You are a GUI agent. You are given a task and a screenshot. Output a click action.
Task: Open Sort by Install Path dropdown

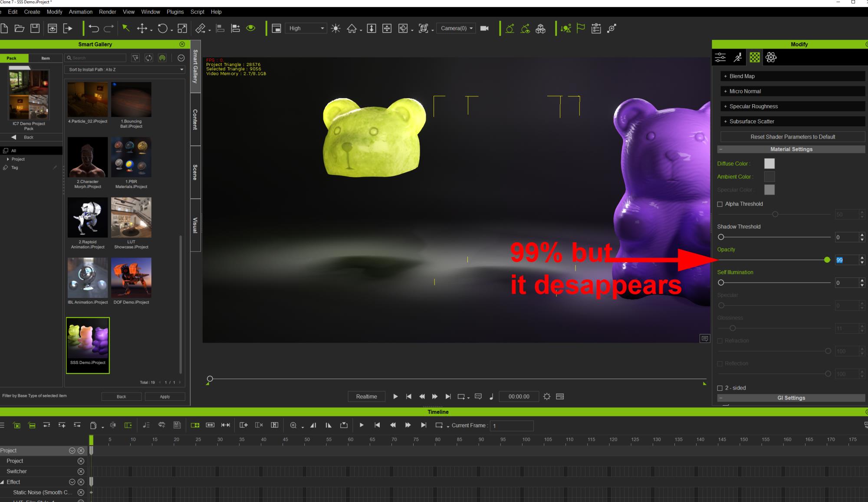[125, 69]
